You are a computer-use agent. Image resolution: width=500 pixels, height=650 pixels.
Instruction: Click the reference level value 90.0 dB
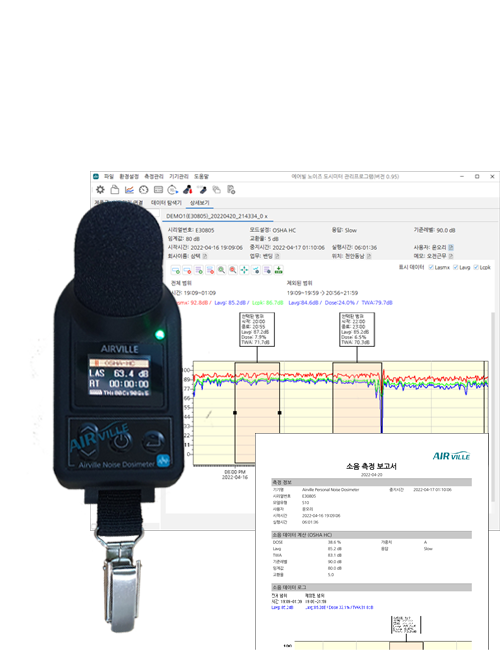446,230
